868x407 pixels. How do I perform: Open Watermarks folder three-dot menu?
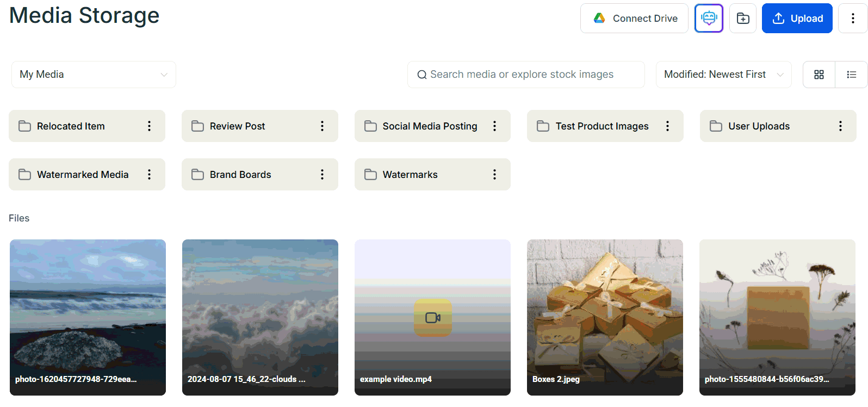(x=494, y=175)
